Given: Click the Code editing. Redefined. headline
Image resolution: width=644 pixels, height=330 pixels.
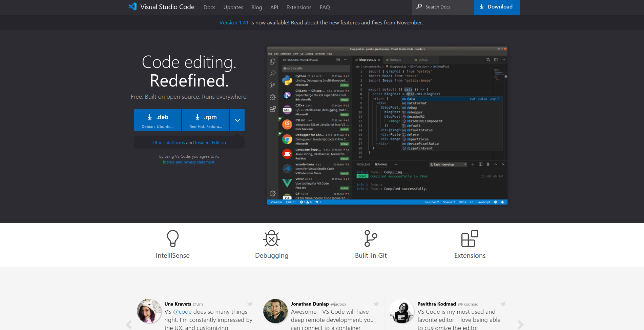Looking at the screenshot, I should (189, 71).
